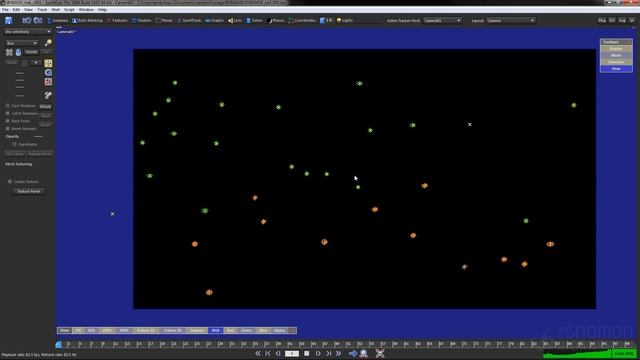Open the Lens room
This screenshot has width=640, height=360.
235,20
